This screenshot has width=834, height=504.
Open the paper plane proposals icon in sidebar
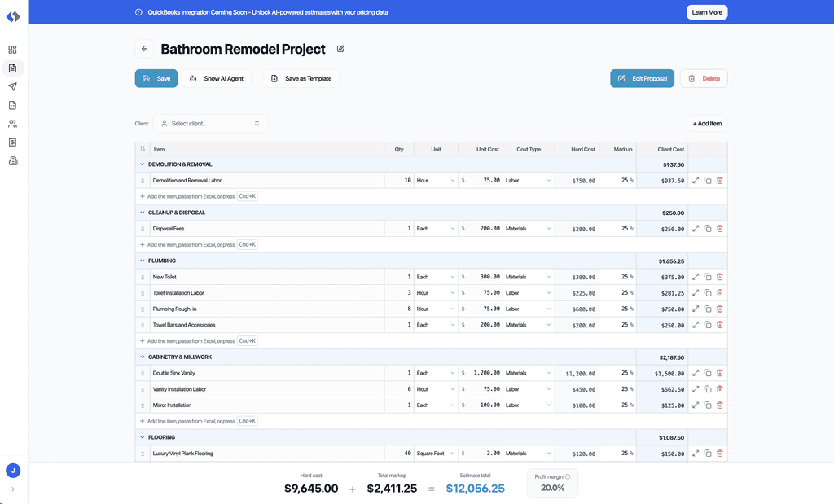(x=13, y=86)
